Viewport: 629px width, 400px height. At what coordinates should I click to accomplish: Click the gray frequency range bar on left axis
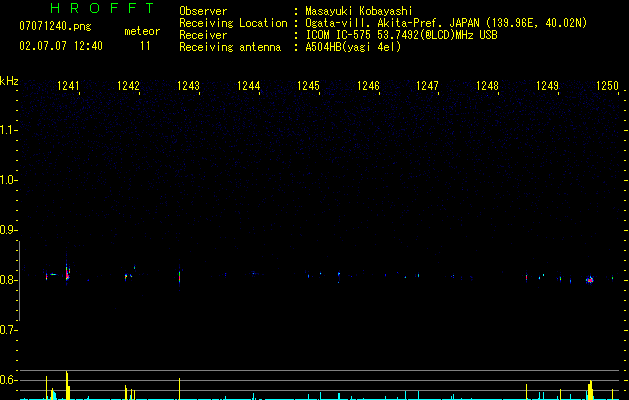[x=19, y=281]
